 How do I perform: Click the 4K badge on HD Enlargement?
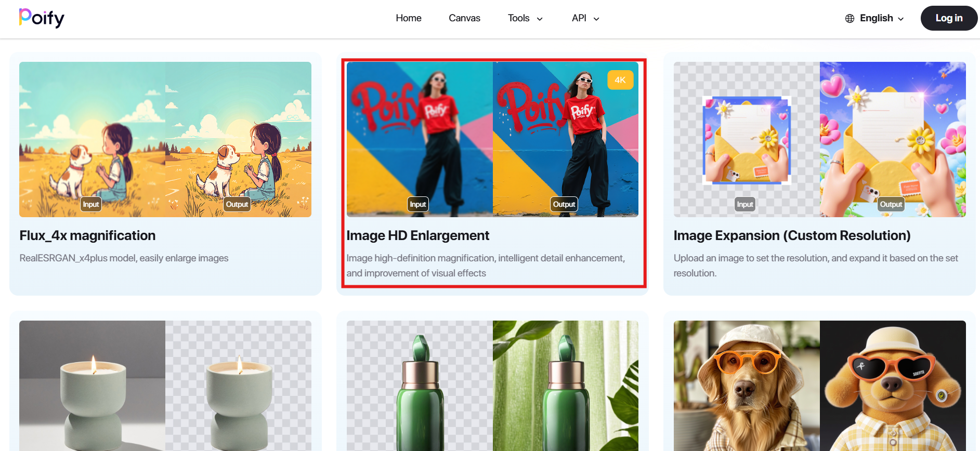click(x=620, y=80)
